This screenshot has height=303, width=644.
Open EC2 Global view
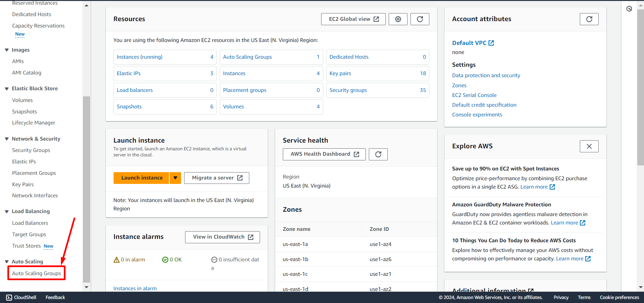click(353, 19)
